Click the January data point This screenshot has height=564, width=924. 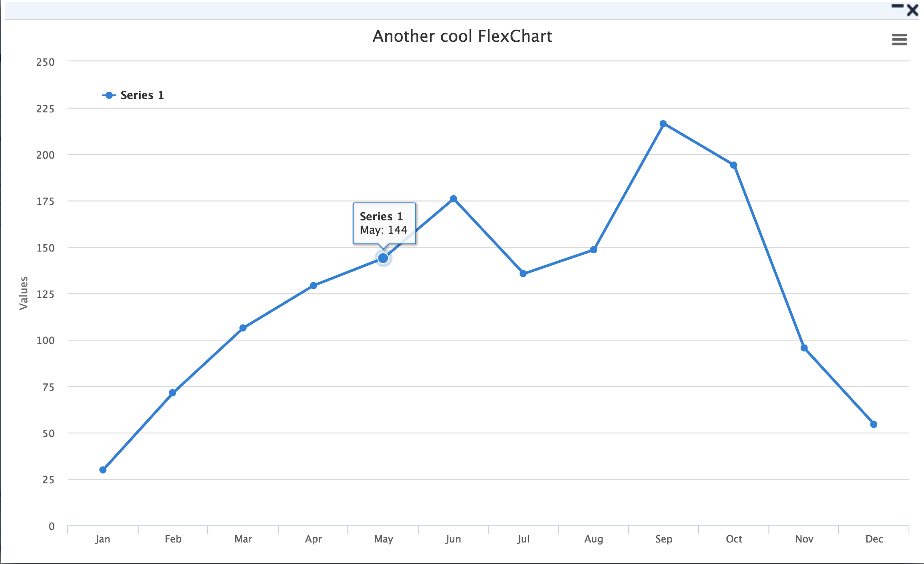tap(103, 470)
